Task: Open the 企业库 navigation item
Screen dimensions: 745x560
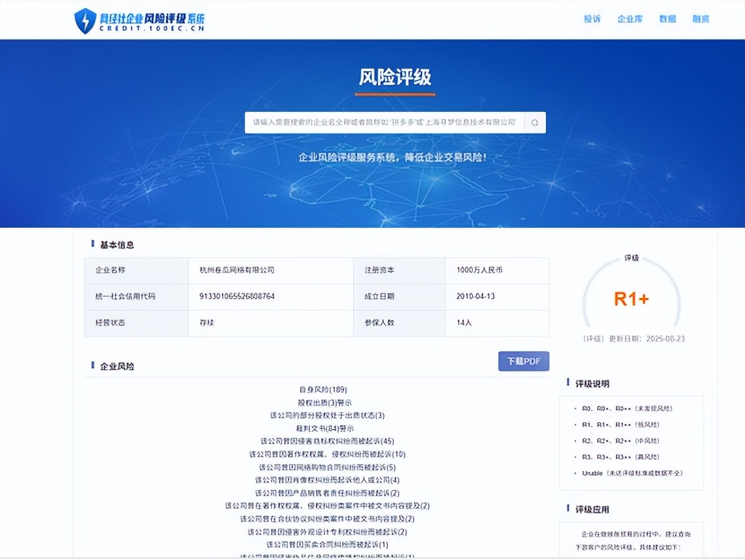Action: tap(630, 19)
